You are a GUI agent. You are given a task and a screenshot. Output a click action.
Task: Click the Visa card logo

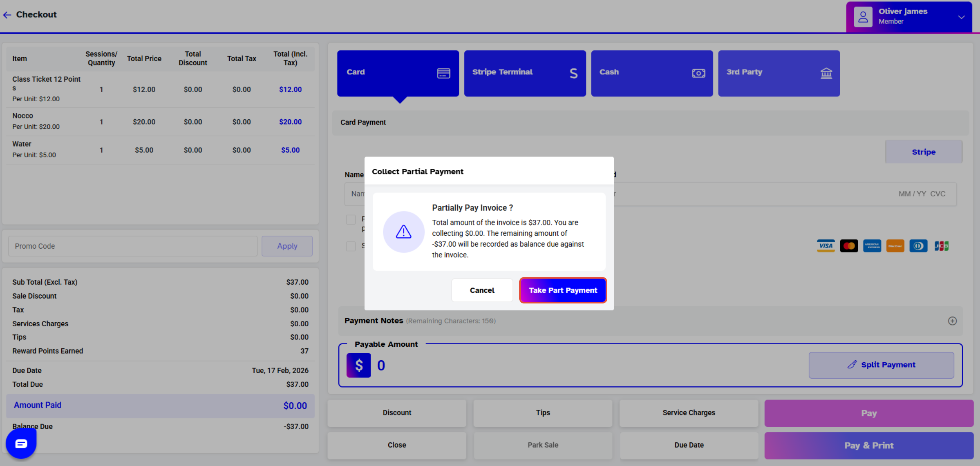(x=825, y=246)
